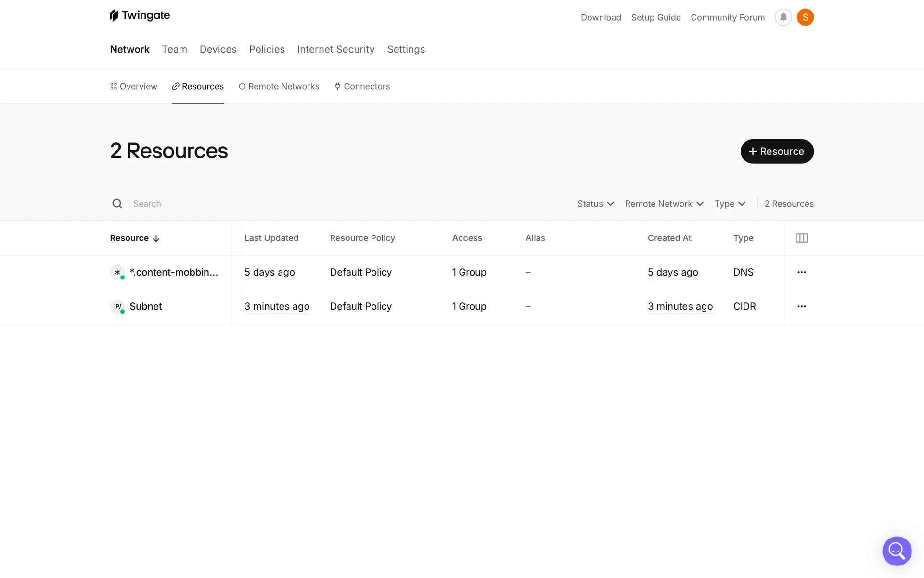Click the purple help chat bubble
Screen dimensions: 924x578
click(x=897, y=551)
